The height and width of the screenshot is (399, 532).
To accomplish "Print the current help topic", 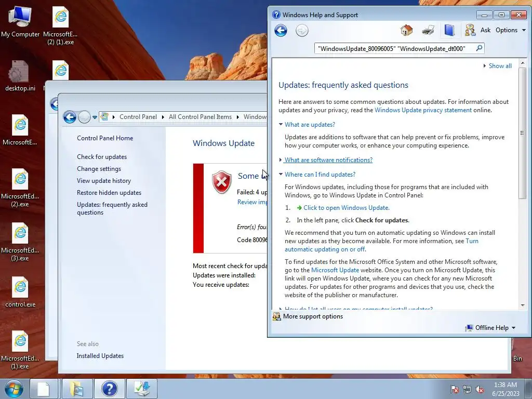I will (428, 30).
